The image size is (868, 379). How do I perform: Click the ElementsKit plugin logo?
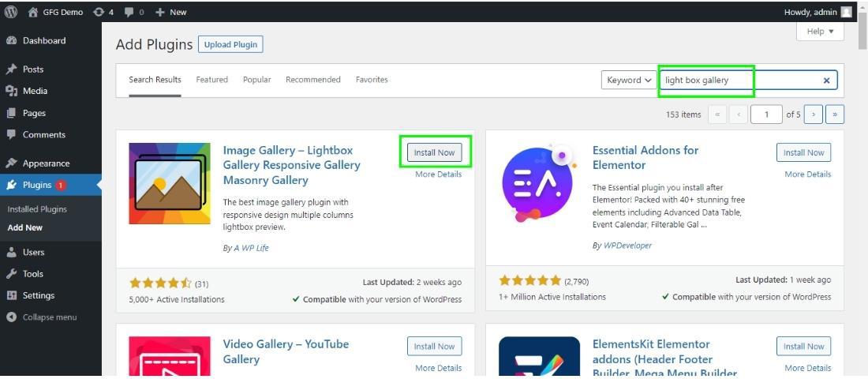point(539,356)
